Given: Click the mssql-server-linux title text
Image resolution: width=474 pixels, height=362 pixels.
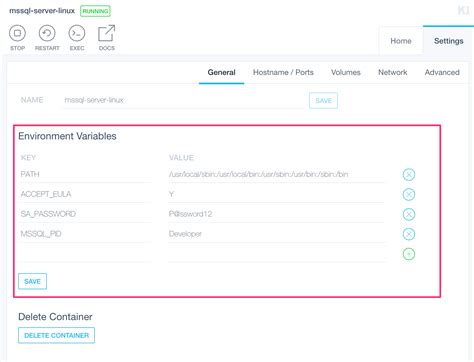Looking at the screenshot, I should 42,11.
